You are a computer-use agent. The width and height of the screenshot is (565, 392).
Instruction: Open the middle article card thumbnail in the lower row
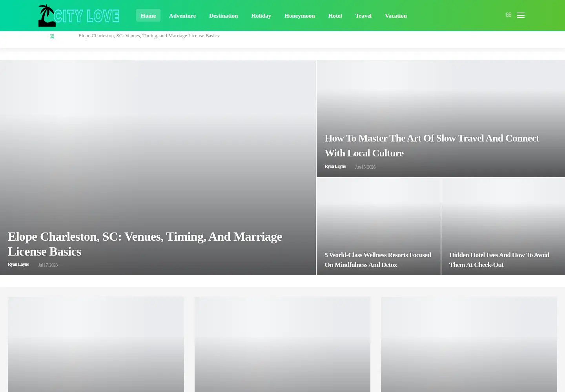click(x=282, y=344)
